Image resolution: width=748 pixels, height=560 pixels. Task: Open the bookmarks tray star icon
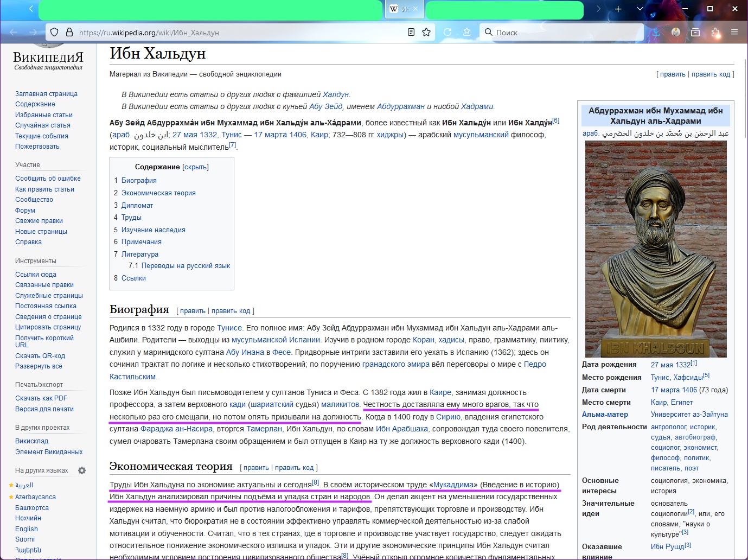pos(466,33)
